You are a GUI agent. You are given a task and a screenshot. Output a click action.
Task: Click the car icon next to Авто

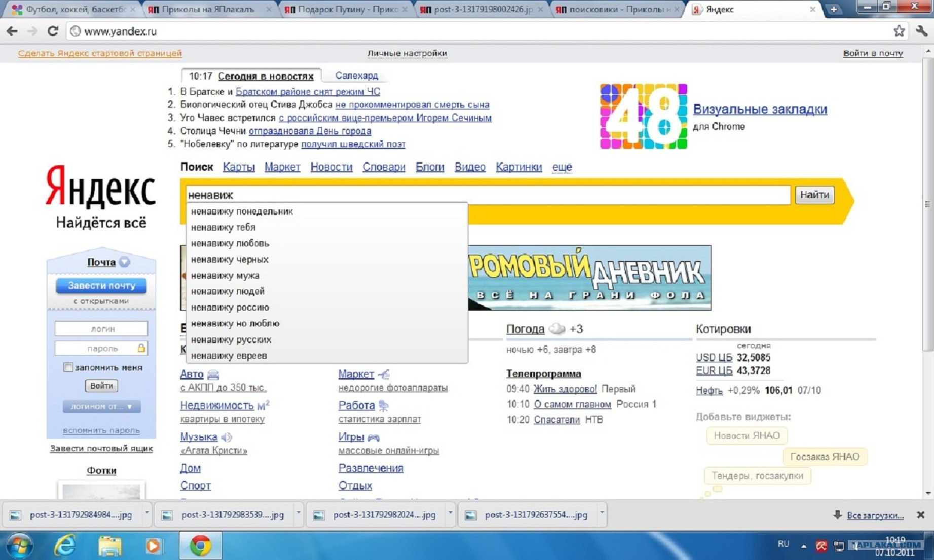click(213, 375)
